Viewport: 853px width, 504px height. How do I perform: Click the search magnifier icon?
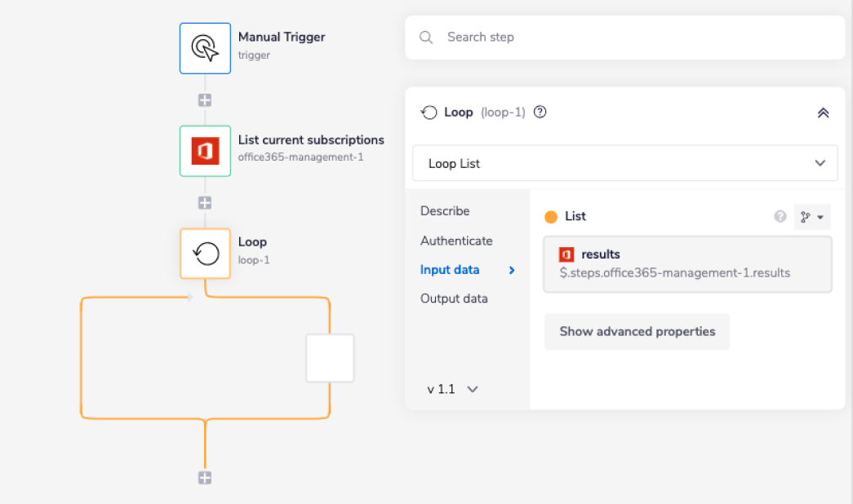click(425, 37)
